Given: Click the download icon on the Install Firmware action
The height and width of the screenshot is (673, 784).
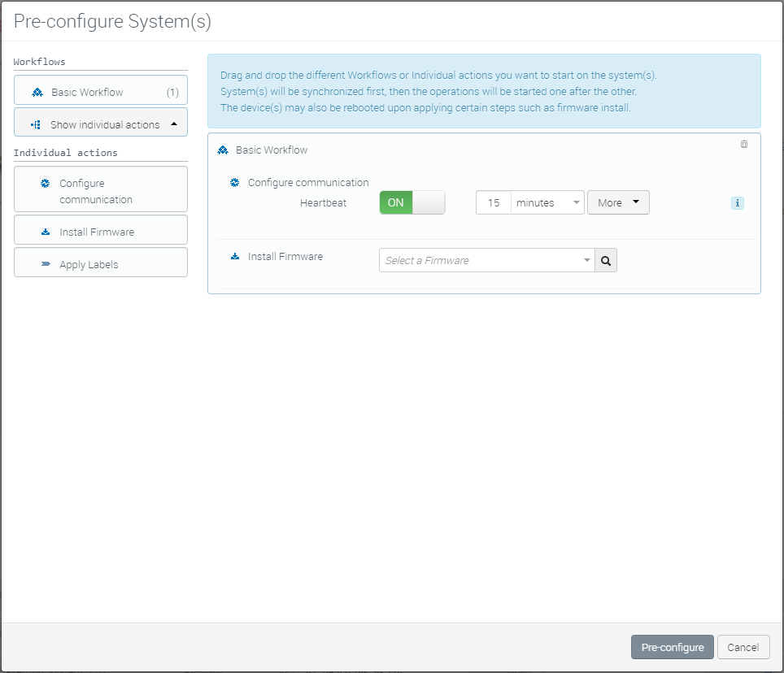Looking at the screenshot, I should coord(46,232).
